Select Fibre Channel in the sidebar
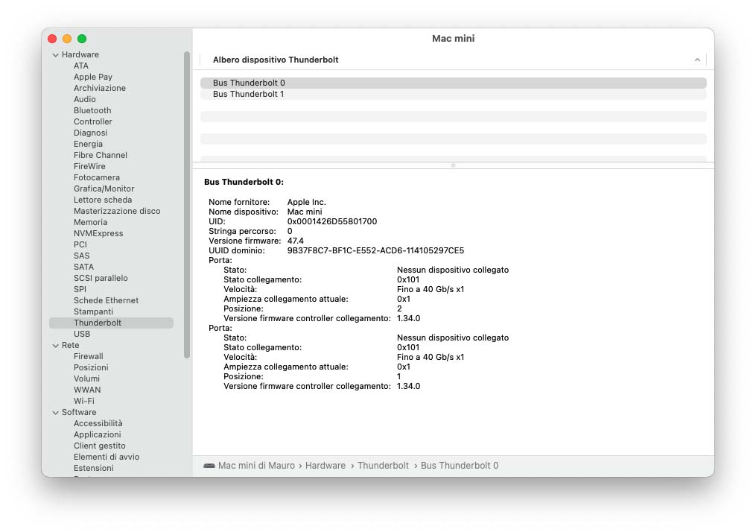This screenshot has width=756, height=532. coord(101,155)
